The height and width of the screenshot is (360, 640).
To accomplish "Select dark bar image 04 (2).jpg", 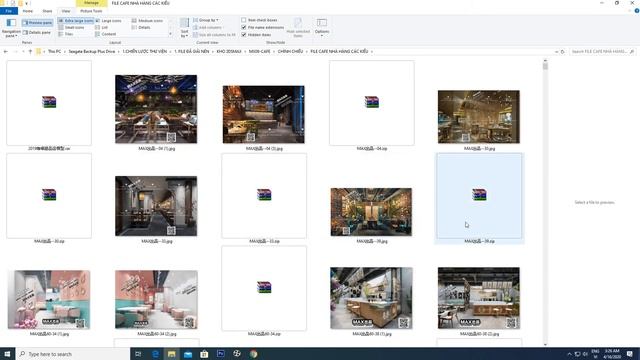I will 264,114.
